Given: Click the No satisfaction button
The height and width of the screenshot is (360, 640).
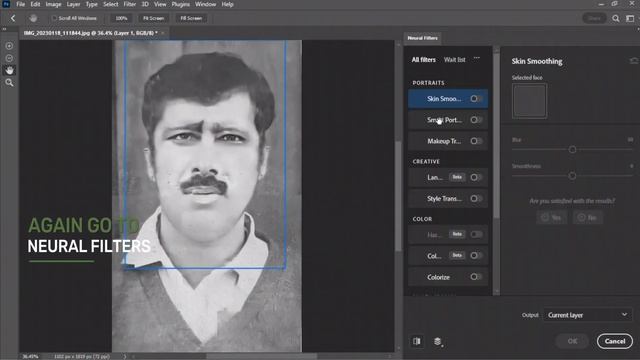Looking at the screenshot, I should (588, 218).
